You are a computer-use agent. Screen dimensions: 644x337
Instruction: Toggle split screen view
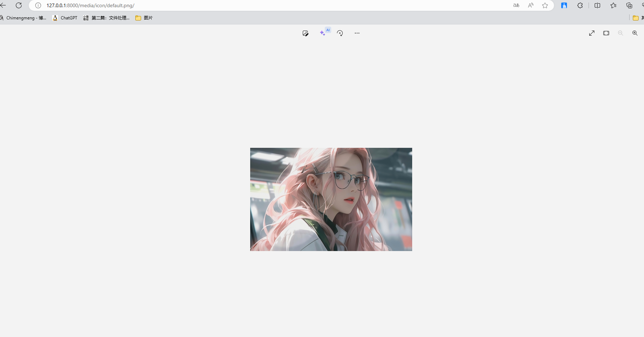click(598, 5)
